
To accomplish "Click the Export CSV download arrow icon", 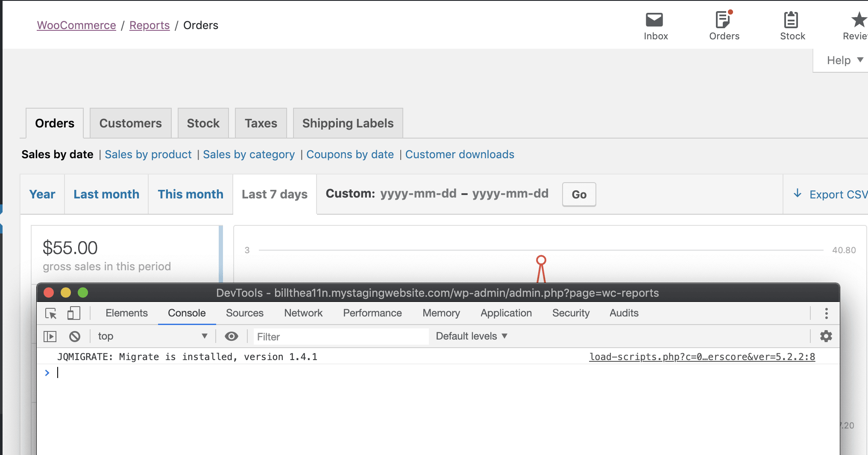I will click(797, 193).
